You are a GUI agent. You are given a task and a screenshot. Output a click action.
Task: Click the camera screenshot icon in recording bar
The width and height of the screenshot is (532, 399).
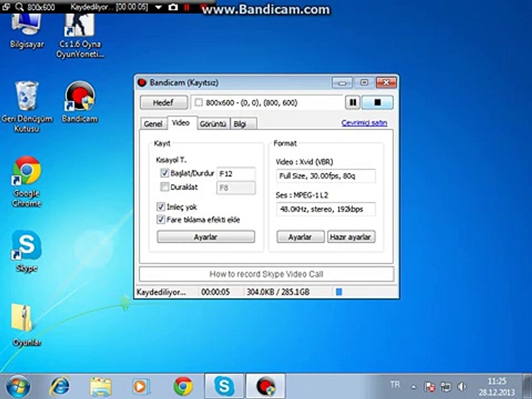(x=173, y=7)
